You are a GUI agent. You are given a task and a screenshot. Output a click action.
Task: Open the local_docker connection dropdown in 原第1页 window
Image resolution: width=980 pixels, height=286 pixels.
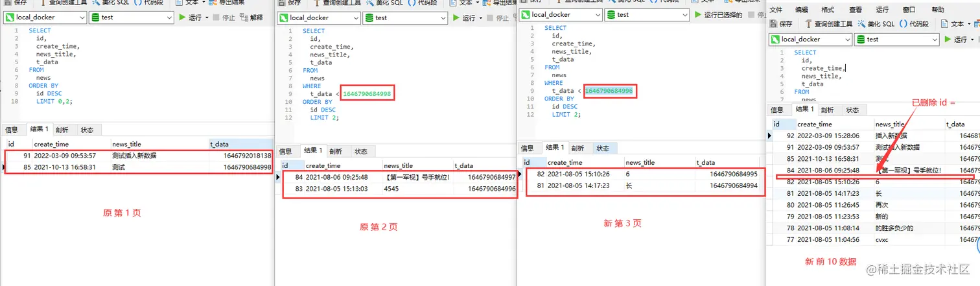click(45, 18)
